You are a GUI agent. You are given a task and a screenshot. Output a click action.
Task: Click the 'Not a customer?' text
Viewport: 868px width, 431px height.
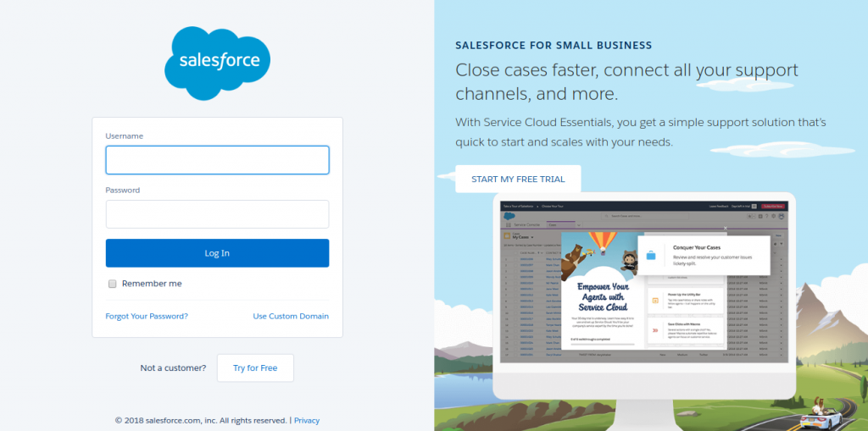tap(173, 368)
